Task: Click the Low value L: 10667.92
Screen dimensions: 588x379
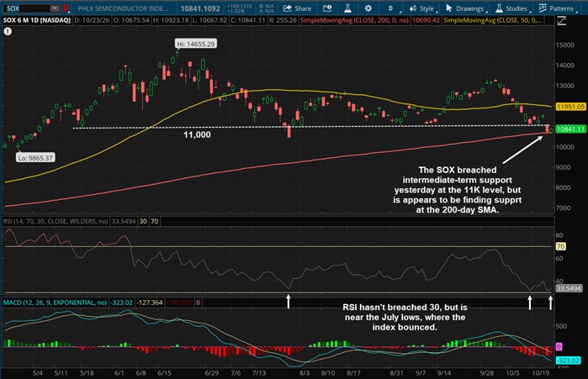Action: (x=210, y=20)
